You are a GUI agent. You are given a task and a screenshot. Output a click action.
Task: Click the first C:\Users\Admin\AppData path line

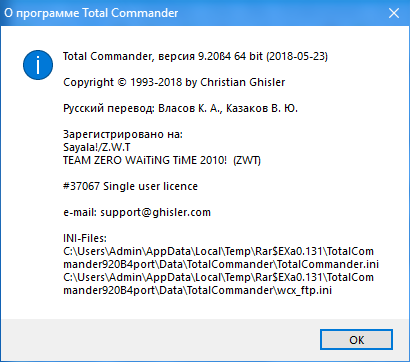pyautogui.click(x=218, y=251)
